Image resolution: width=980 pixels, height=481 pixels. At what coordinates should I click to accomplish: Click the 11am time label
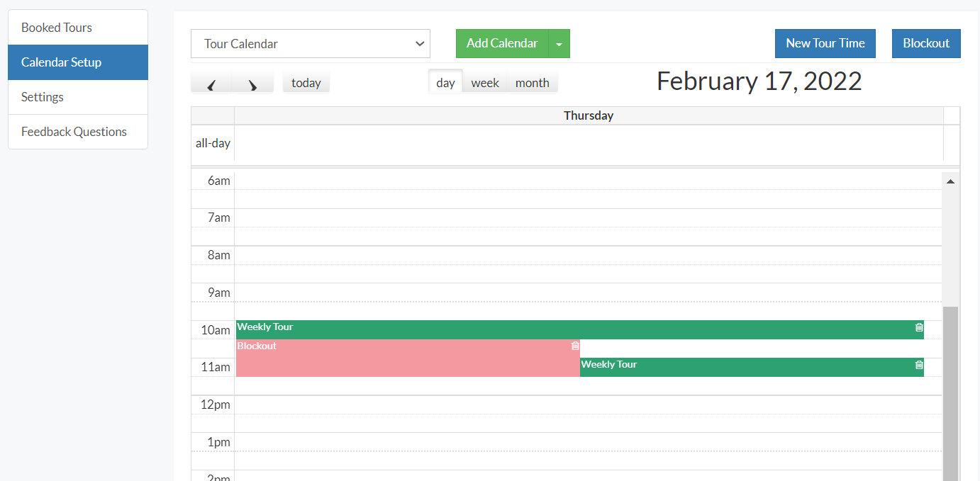pyautogui.click(x=216, y=367)
